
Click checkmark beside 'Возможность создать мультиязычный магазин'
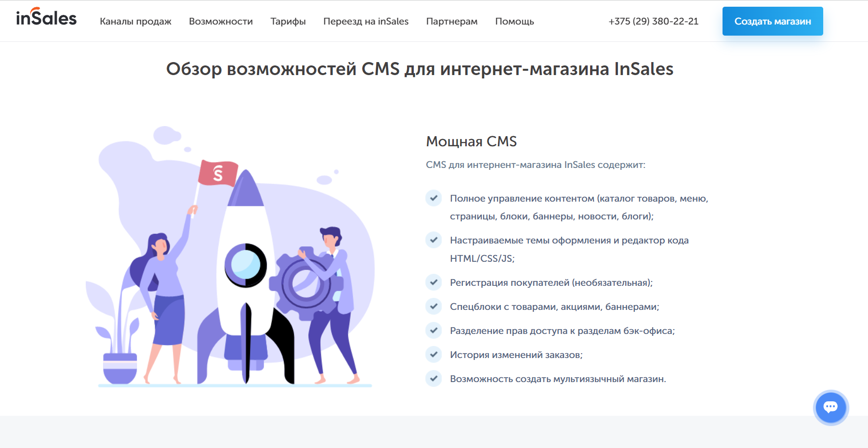tap(434, 378)
